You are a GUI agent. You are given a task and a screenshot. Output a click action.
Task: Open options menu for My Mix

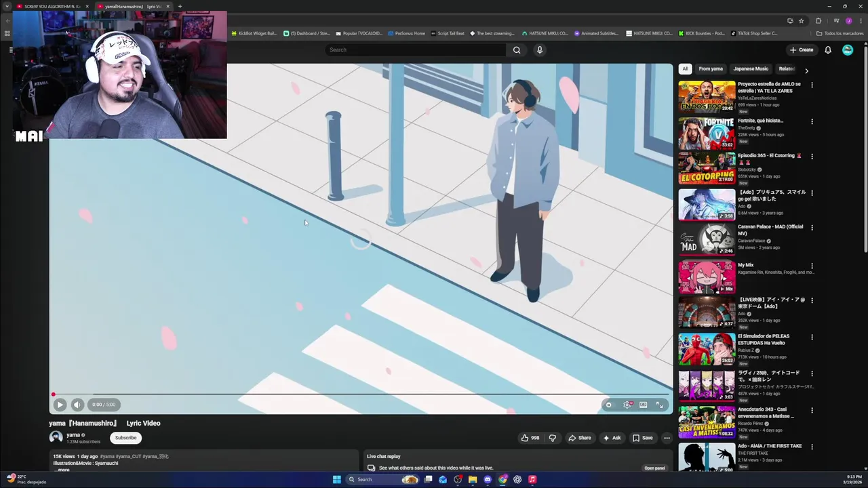[x=812, y=266]
